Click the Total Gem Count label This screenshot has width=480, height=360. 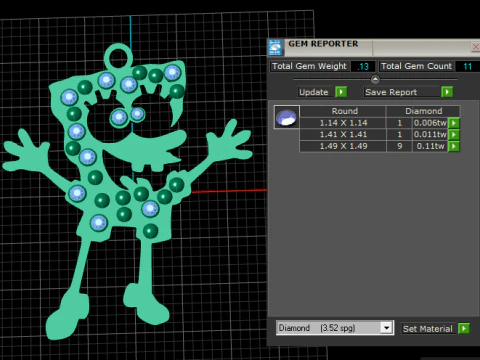416,66
